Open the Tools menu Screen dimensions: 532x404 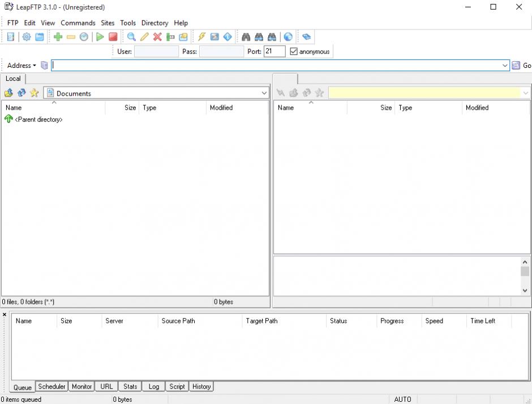pyautogui.click(x=128, y=23)
